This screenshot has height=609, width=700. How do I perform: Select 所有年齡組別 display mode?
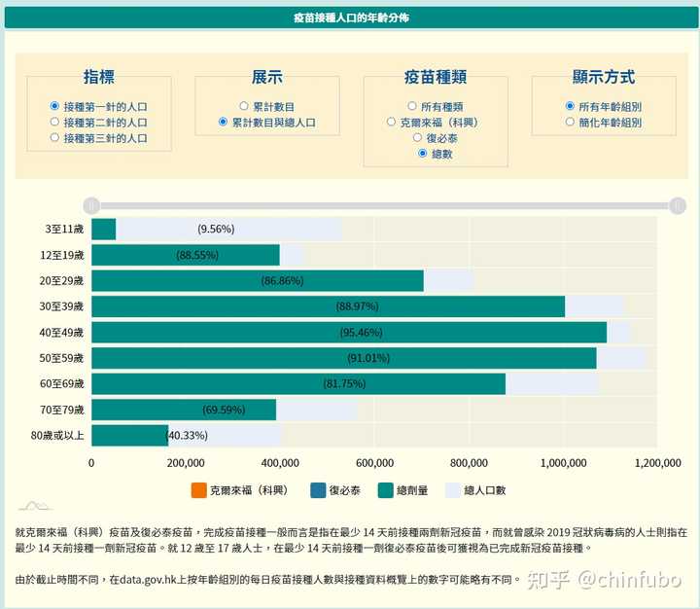tap(570, 106)
